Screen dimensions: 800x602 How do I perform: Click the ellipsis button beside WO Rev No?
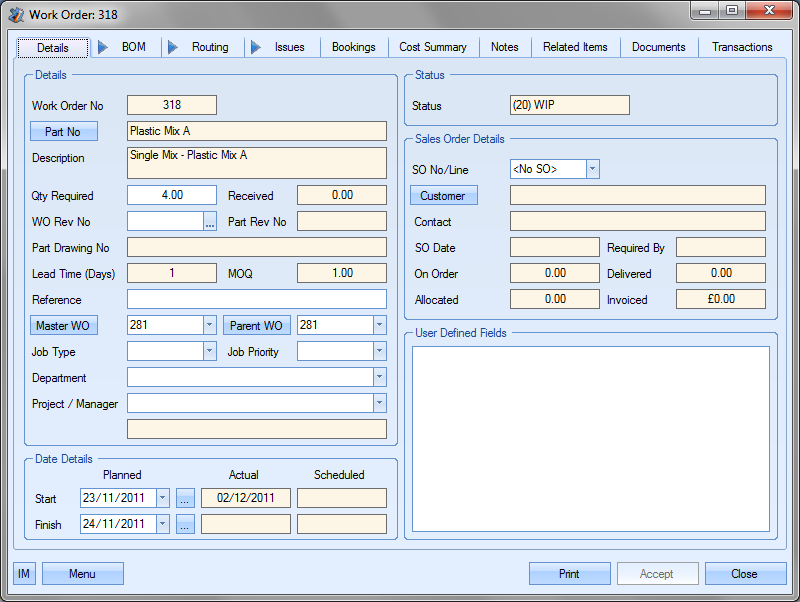click(210, 222)
